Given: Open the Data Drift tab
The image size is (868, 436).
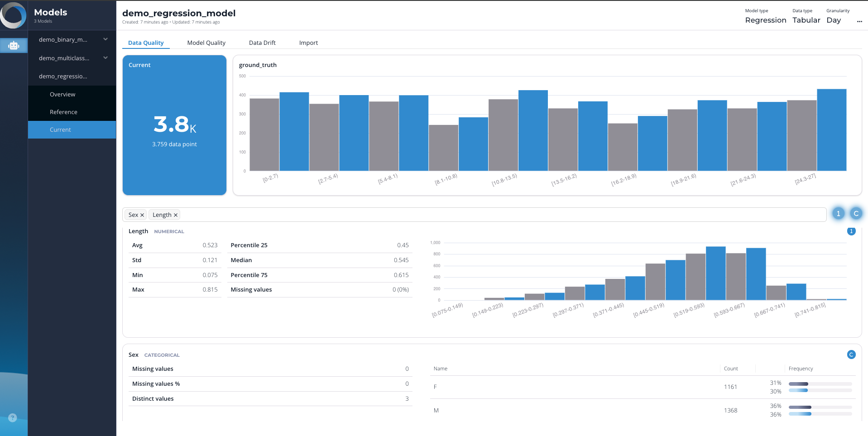Looking at the screenshot, I should tap(262, 43).
